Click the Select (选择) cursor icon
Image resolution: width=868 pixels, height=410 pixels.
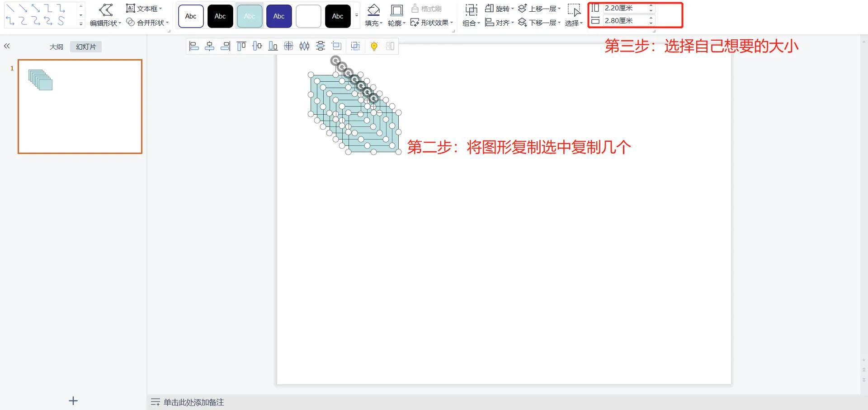point(574,10)
